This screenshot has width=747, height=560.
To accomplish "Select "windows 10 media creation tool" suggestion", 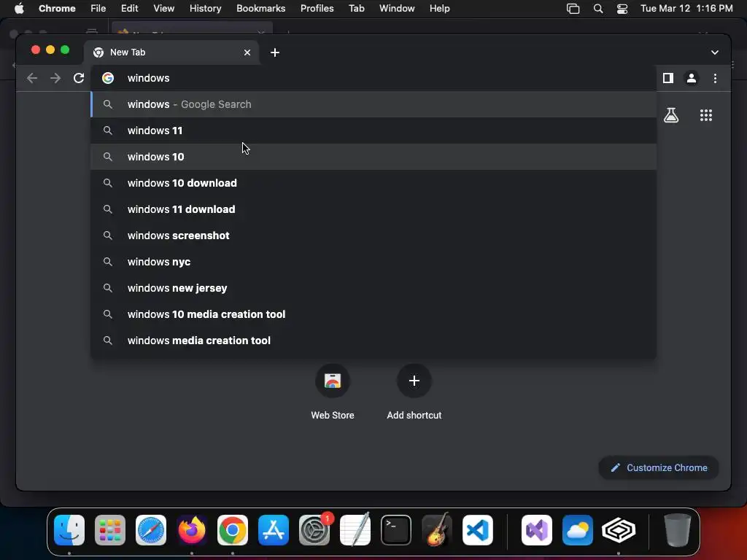I will pyautogui.click(x=373, y=314).
